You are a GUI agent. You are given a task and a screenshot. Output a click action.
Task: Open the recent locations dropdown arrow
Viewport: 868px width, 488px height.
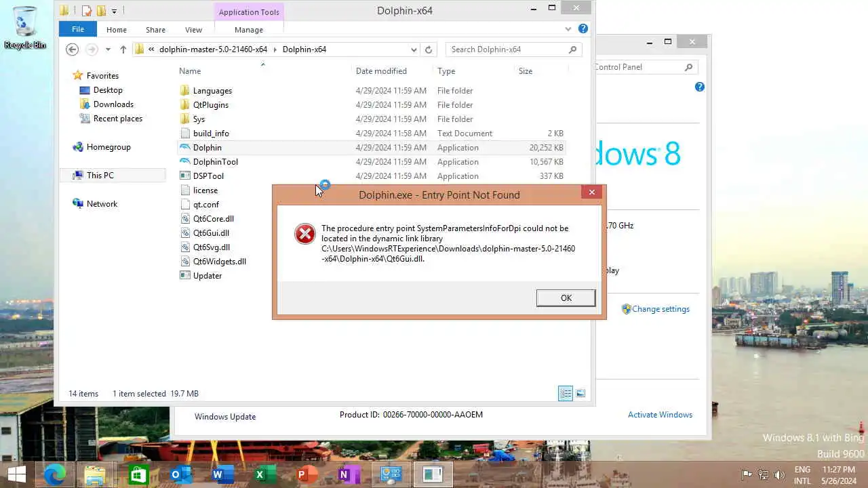coord(108,49)
